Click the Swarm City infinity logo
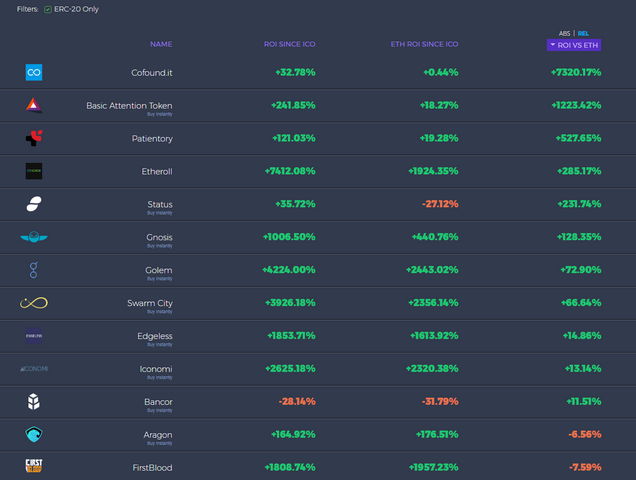The width and height of the screenshot is (636, 480). pos(34,303)
